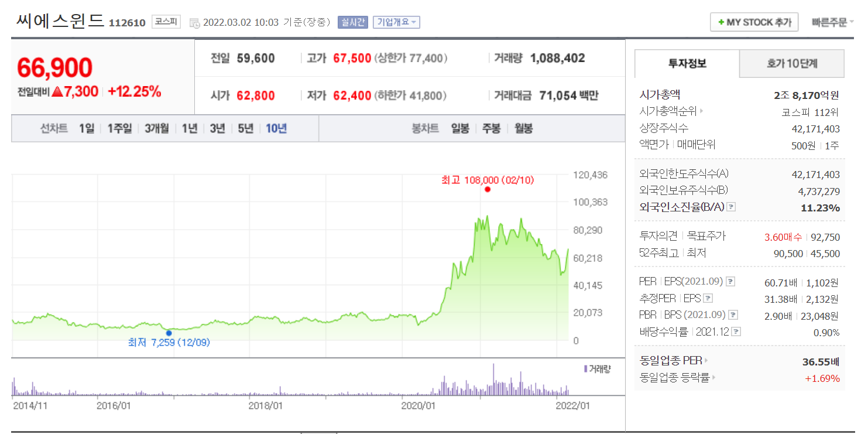Show the 일봉 candlestick chart
The image size is (868, 434).
point(460,128)
